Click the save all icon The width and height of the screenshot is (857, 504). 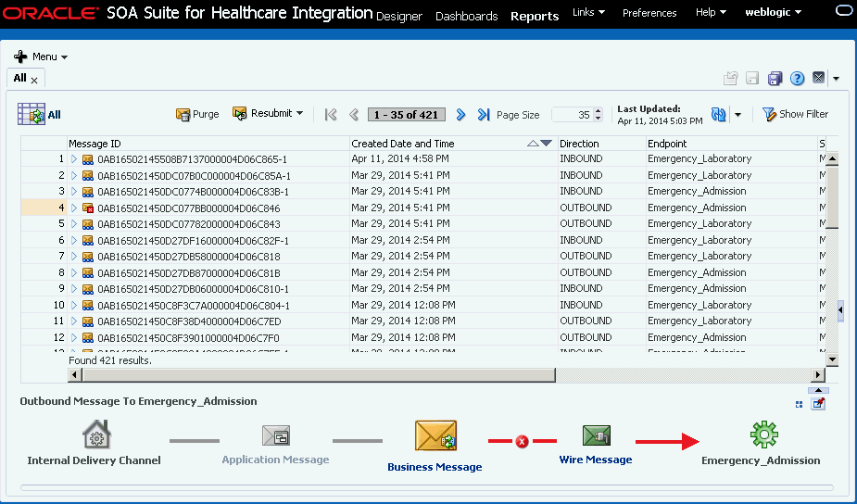pyautogui.click(x=775, y=78)
